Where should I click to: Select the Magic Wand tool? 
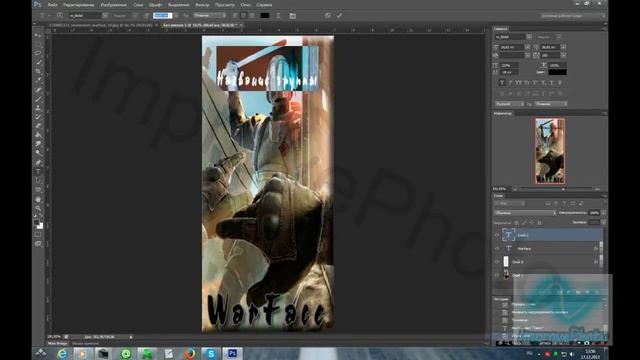click(x=38, y=62)
